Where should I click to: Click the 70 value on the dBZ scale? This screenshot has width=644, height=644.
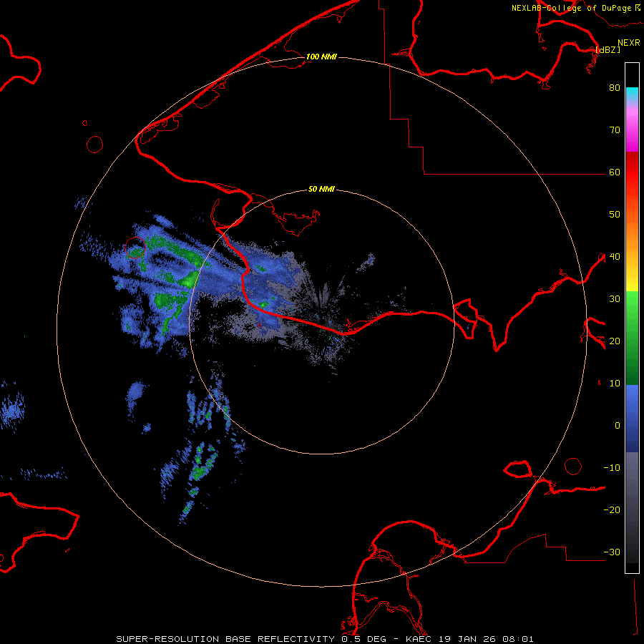click(x=615, y=130)
